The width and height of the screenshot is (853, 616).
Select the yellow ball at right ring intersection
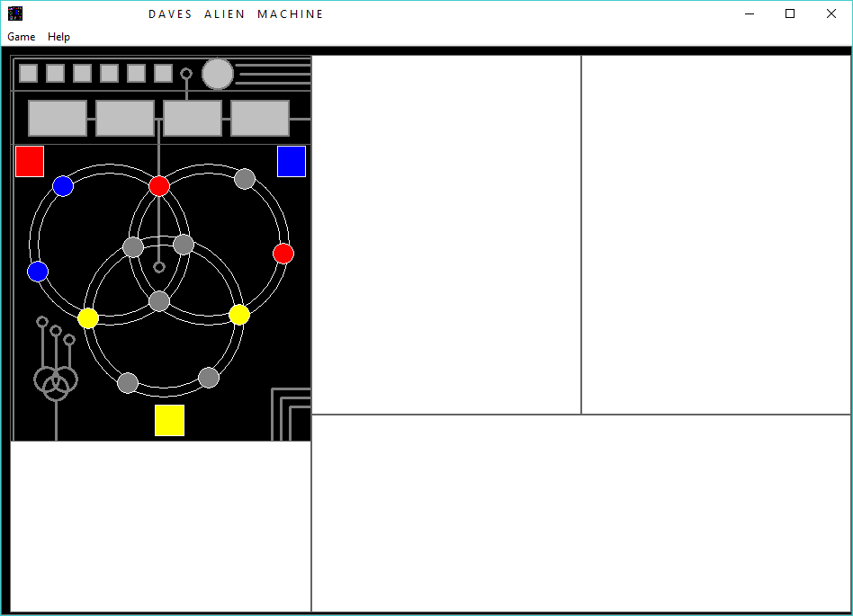click(239, 314)
